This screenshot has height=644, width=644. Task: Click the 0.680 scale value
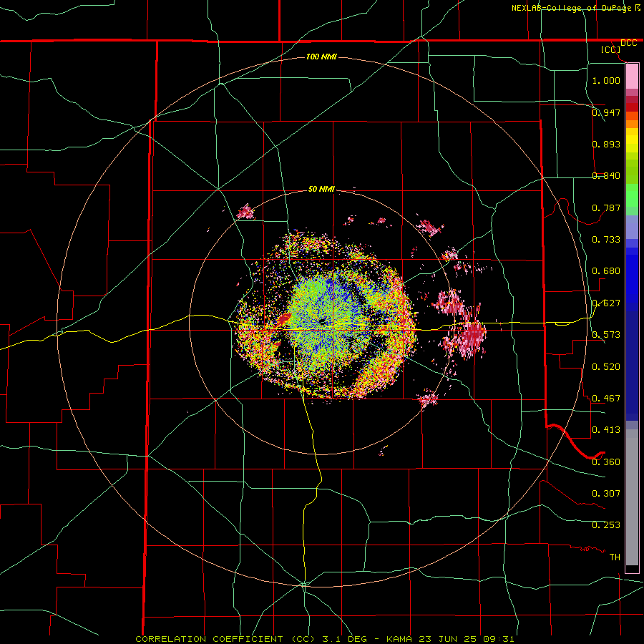point(606,270)
